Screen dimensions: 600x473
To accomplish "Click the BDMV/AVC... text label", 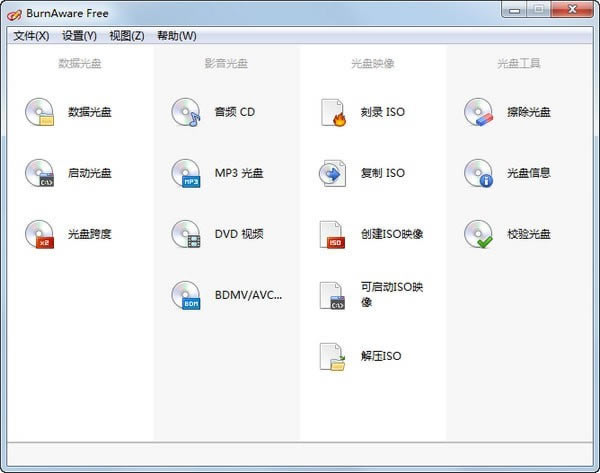I will pyautogui.click(x=248, y=295).
